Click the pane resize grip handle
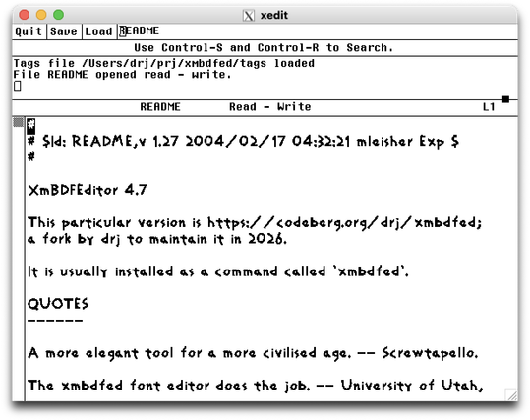Screen dimensions: 530x420 (505, 99)
